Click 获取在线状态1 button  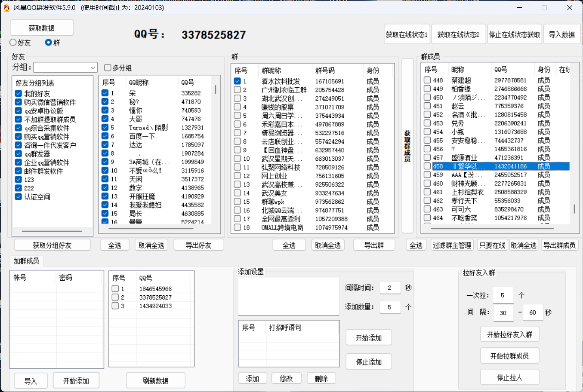point(407,34)
